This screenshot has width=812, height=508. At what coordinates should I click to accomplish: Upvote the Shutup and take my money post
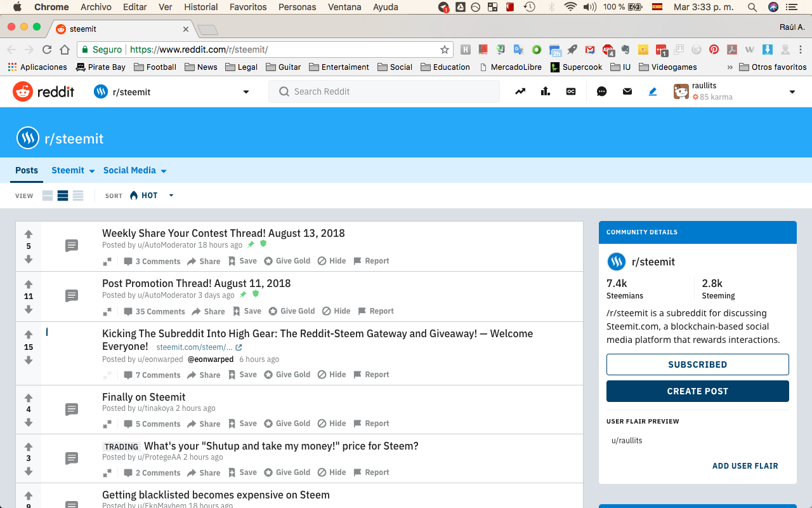(x=29, y=447)
